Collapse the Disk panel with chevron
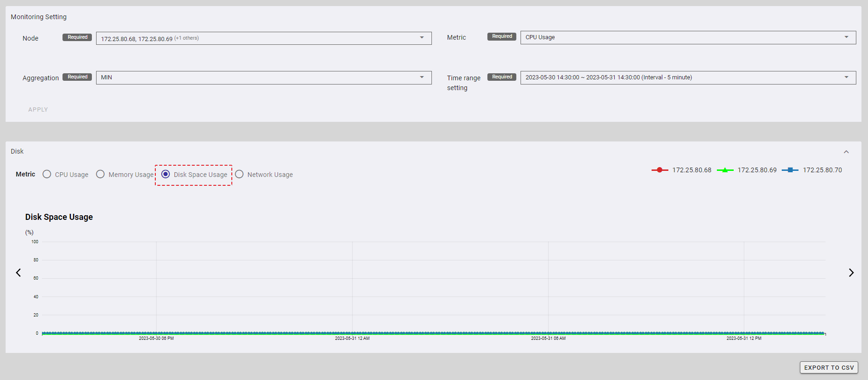 click(x=846, y=152)
